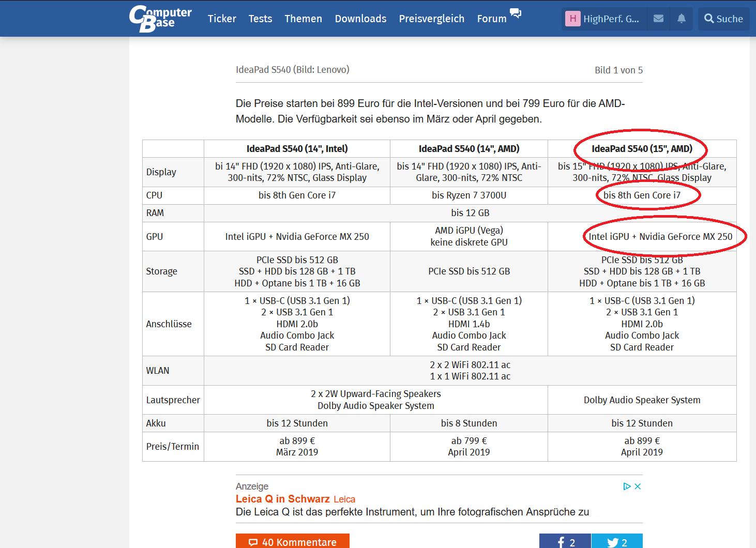Select the bis 12 GB RAM cell

(470, 213)
